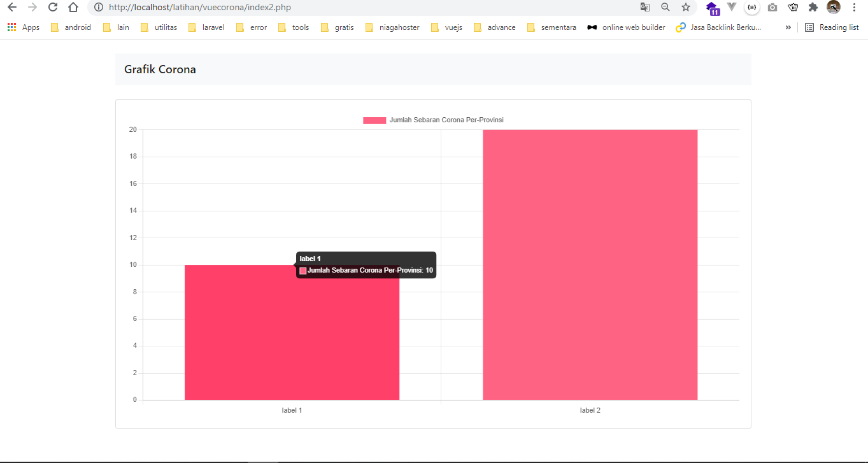Image resolution: width=868 pixels, height=463 pixels.
Task: Open the screenshot camera extension icon
Action: pyautogui.click(x=772, y=8)
